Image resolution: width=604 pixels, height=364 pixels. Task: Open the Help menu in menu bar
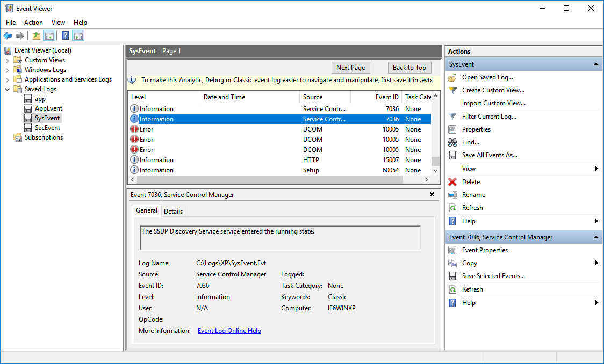click(80, 23)
